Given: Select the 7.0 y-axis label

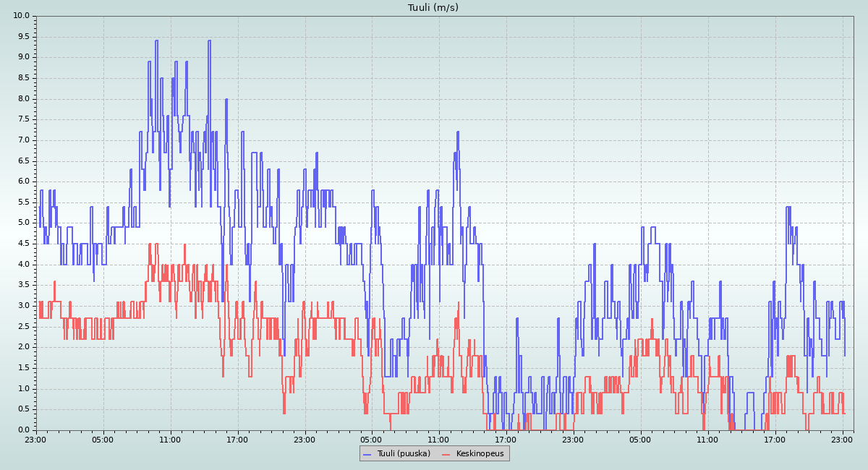Looking at the screenshot, I should 23,140.
